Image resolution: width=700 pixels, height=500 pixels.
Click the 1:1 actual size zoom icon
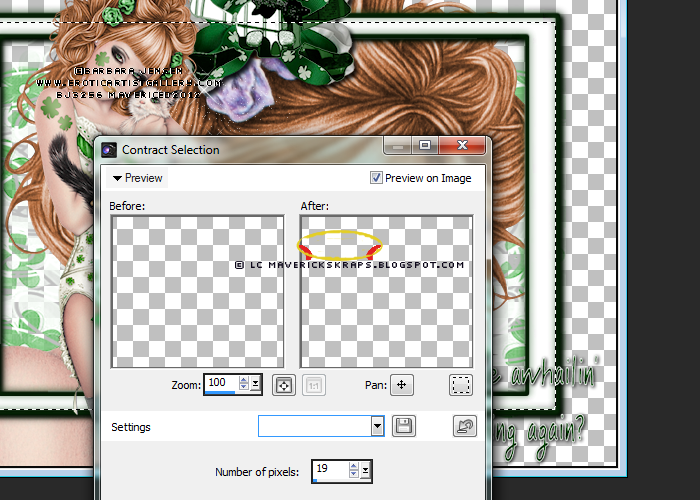[314, 385]
